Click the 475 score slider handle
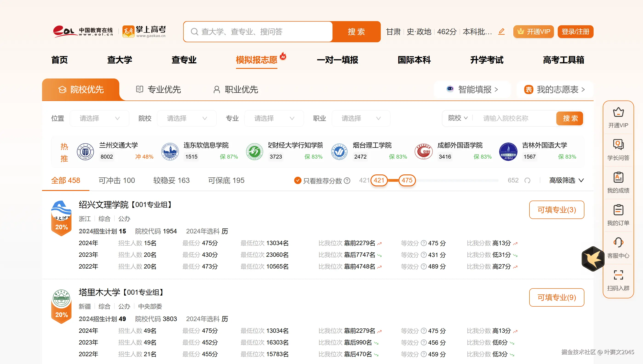The height and width of the screenshot is (364, 643). (407, 180)
